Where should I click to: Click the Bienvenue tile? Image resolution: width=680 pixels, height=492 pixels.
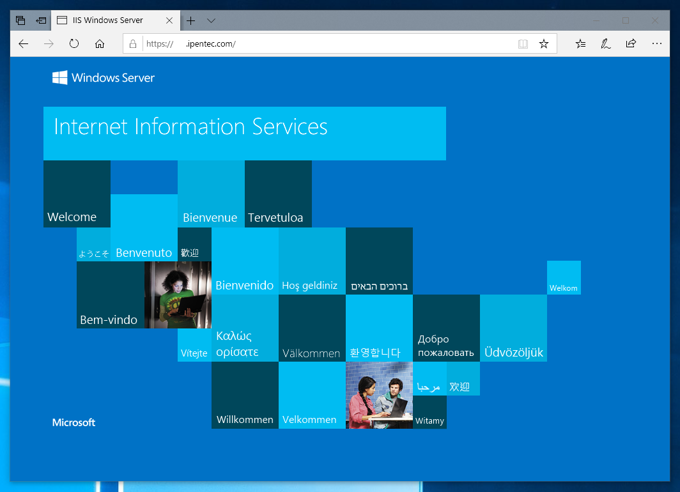pos(211,194)
